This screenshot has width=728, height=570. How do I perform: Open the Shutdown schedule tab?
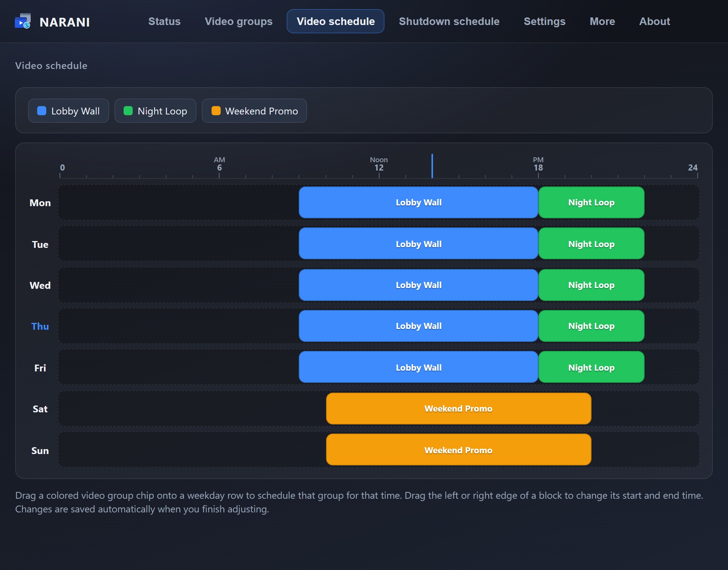[449, 21]
